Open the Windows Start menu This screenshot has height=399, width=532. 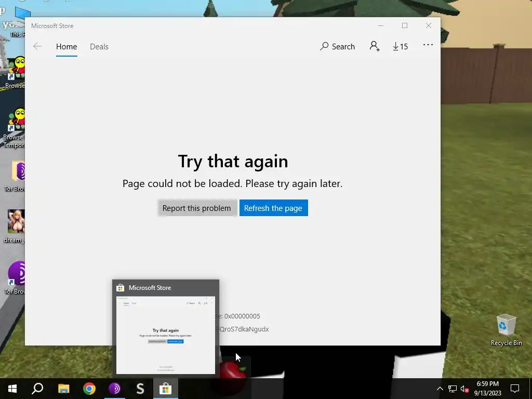pyautogui.click(x=12, y=389)
